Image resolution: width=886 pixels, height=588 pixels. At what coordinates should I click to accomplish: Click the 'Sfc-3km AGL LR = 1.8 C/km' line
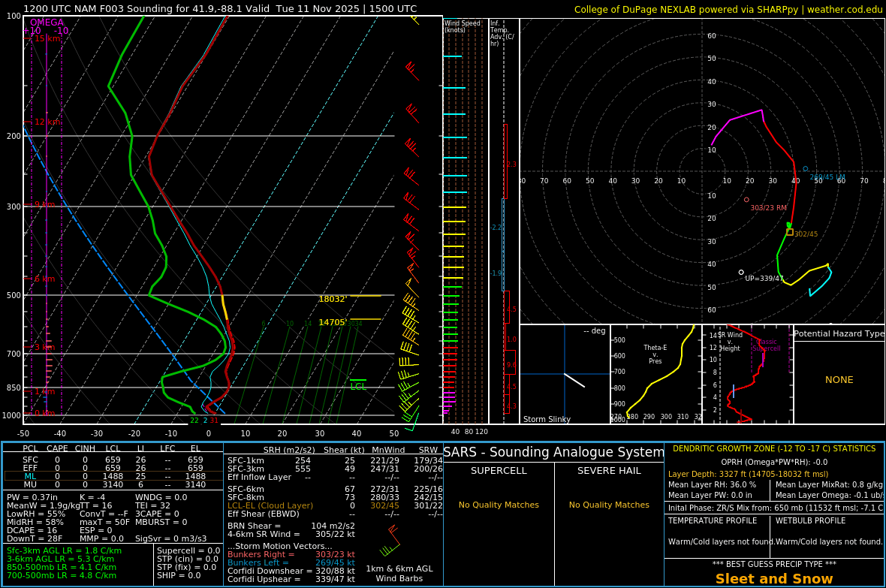coord(64,550)
